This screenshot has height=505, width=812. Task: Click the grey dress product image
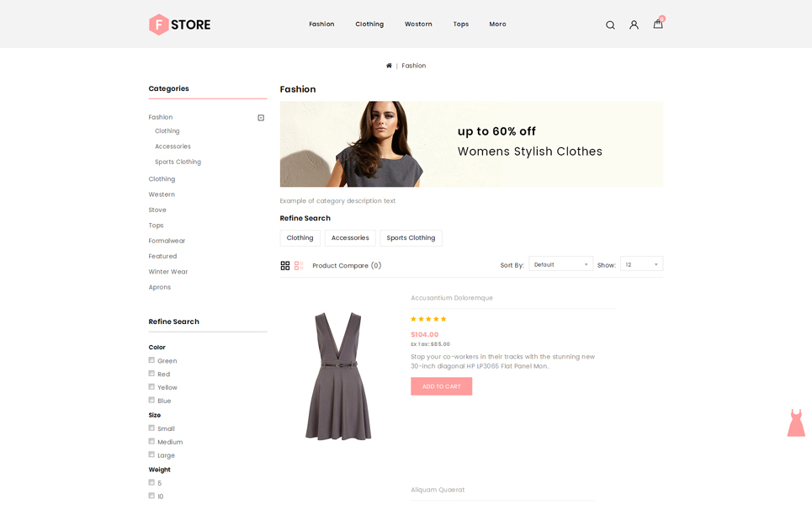click(338, 376)
